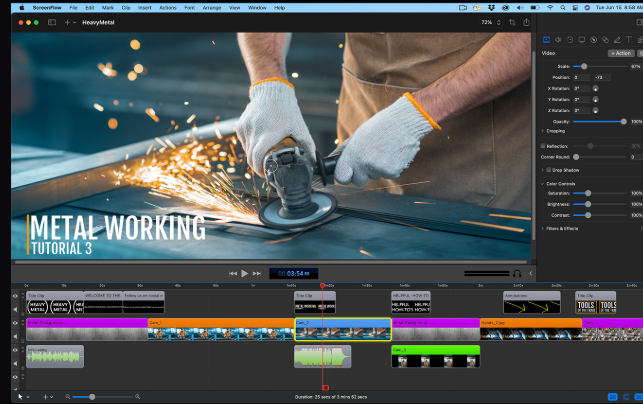Open the Arrange menu
This screenshot has width=643, height=404.
210,7
